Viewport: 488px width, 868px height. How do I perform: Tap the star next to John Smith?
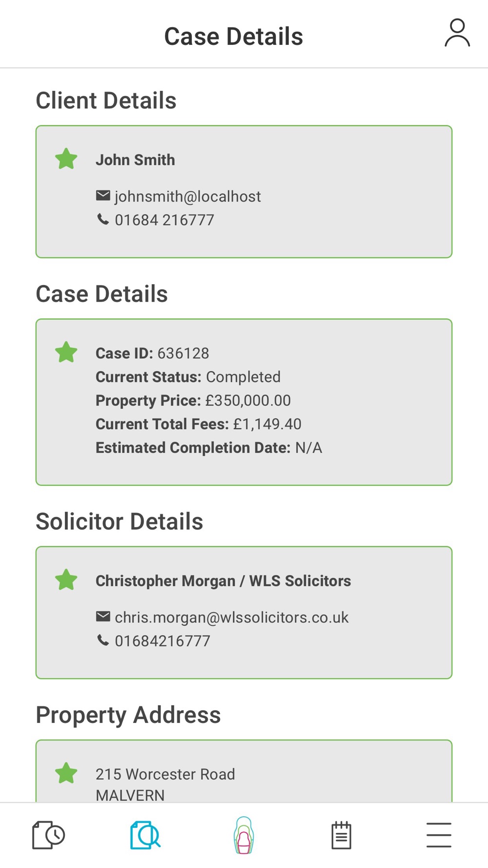tap(66, 159)
